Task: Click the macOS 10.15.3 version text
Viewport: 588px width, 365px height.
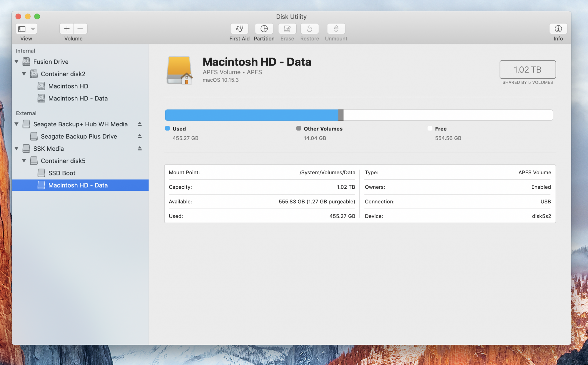Action: 220,80
